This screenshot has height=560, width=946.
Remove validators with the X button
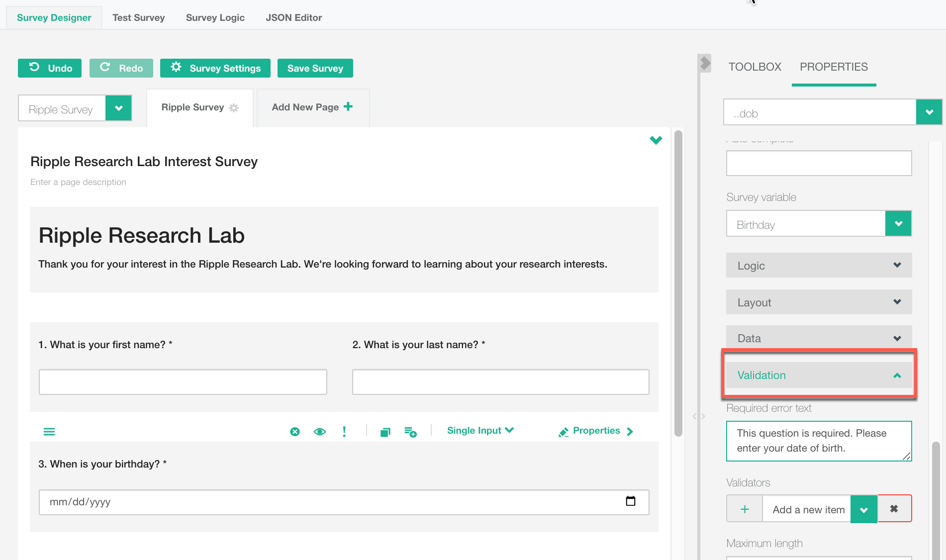pos(894,509)
